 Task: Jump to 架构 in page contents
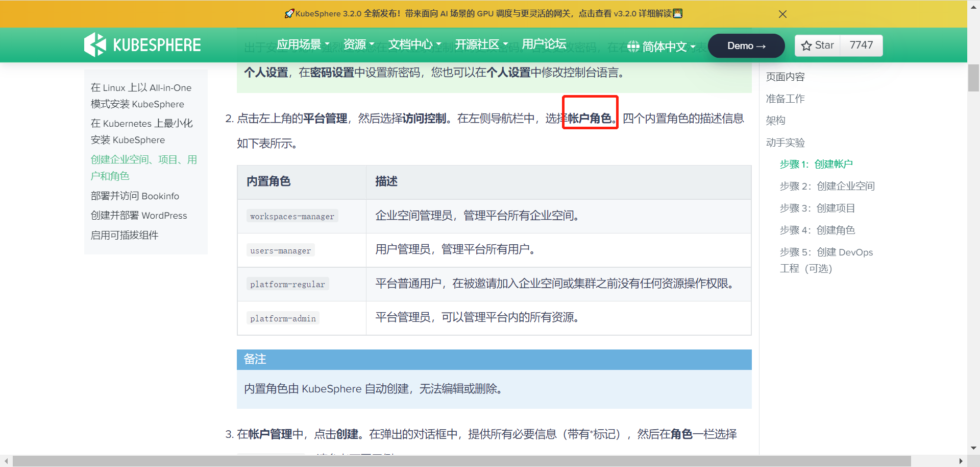775,121
